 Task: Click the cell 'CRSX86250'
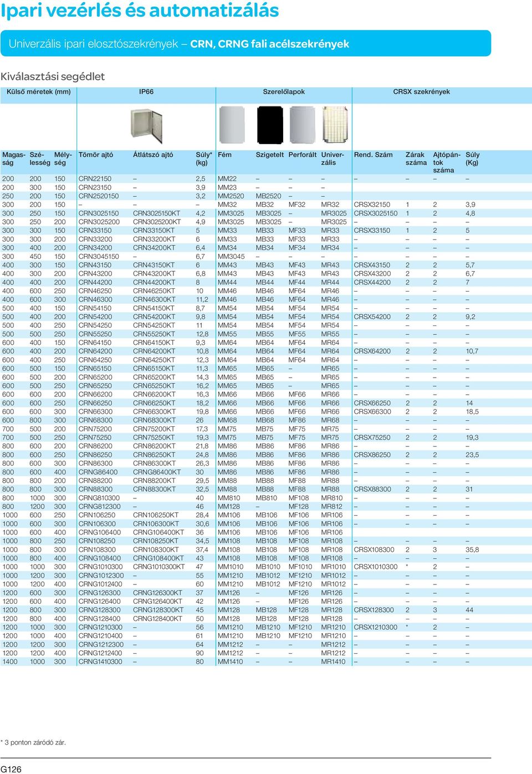(x=372, y=455)
